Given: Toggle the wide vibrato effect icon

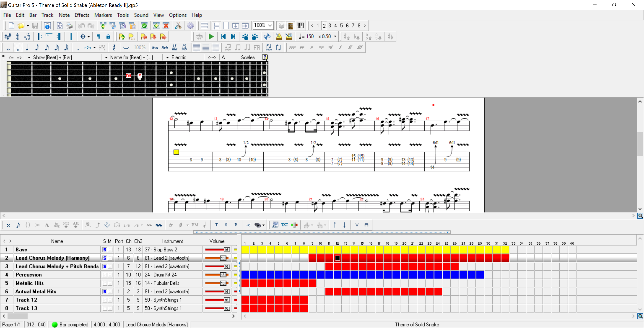Looking at the screenshot, I should tap(159, 225).
